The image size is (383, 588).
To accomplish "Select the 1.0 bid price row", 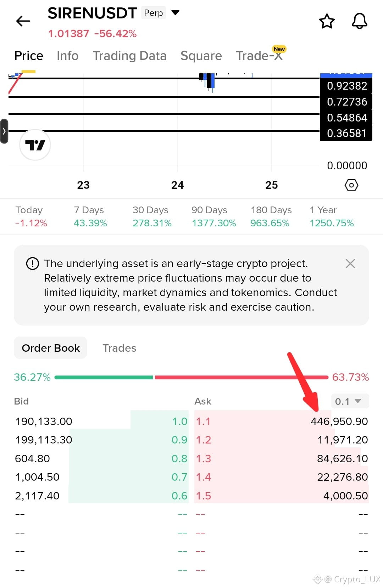I will [x=101, y=421].
